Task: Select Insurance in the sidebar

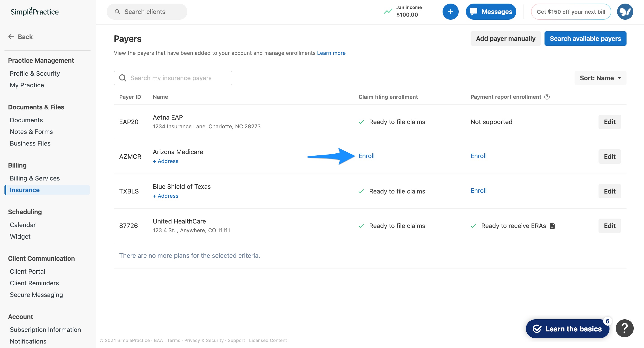Action: click(x=24, y=190)
